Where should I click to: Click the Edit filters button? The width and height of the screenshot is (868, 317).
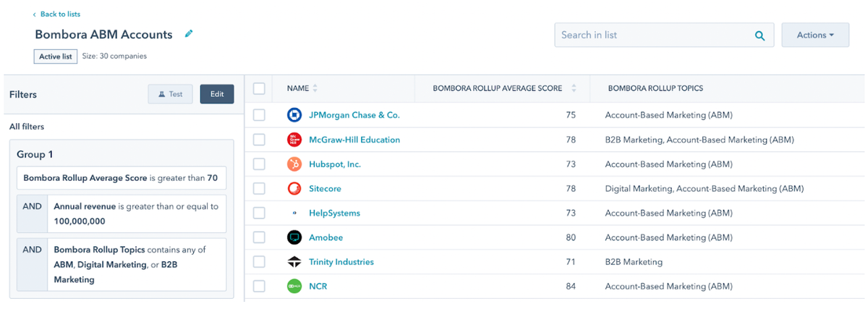click(217, 94)
